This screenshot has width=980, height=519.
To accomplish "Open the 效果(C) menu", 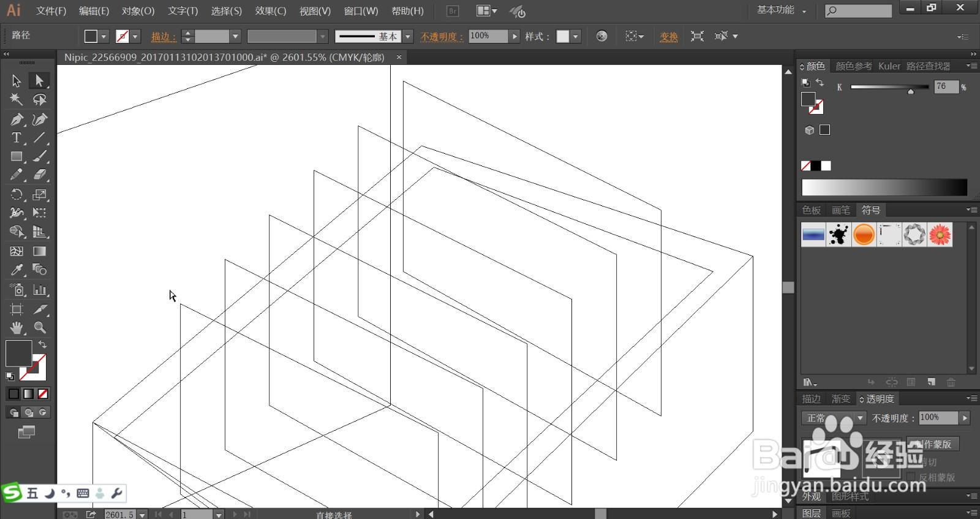I will click(x=270, y=11).
